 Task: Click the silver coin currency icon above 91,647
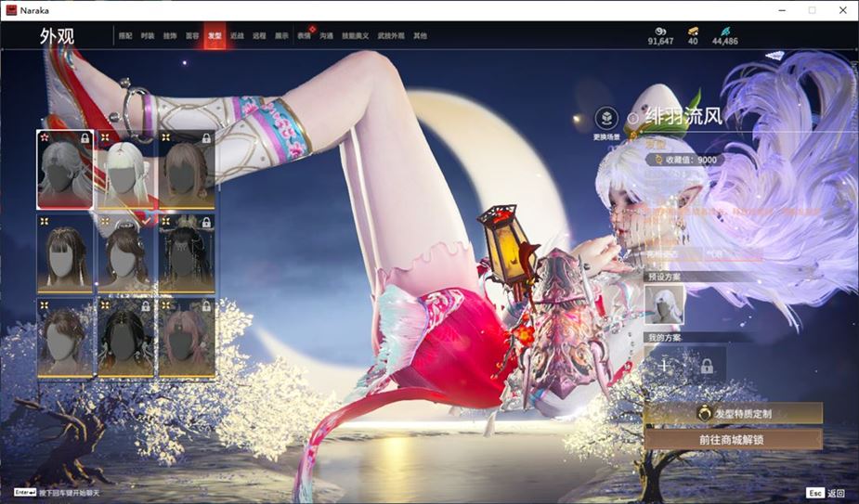[660, 32]
